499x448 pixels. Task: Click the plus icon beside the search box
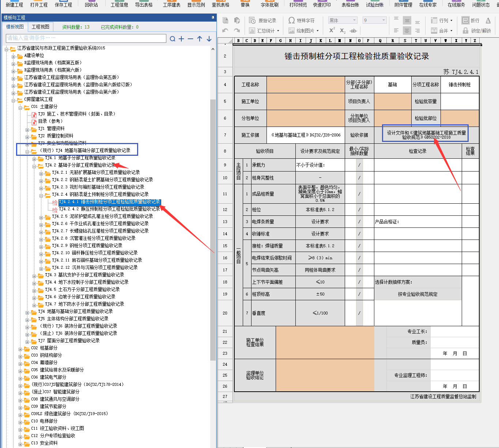coord(181,39)
